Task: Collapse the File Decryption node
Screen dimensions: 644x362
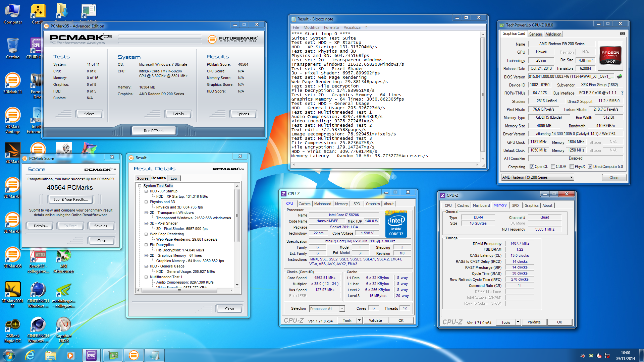Action: 146,245
